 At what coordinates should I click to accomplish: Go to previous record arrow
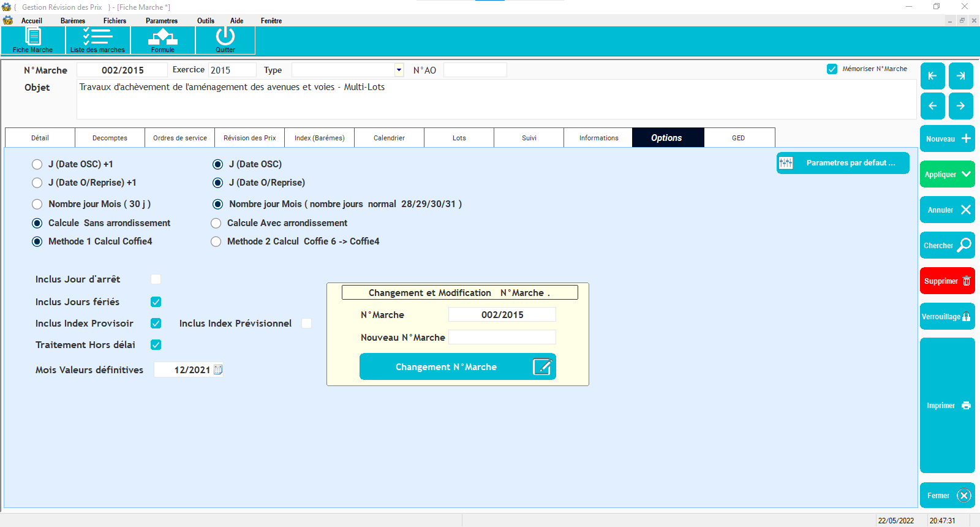coord(932,106)
